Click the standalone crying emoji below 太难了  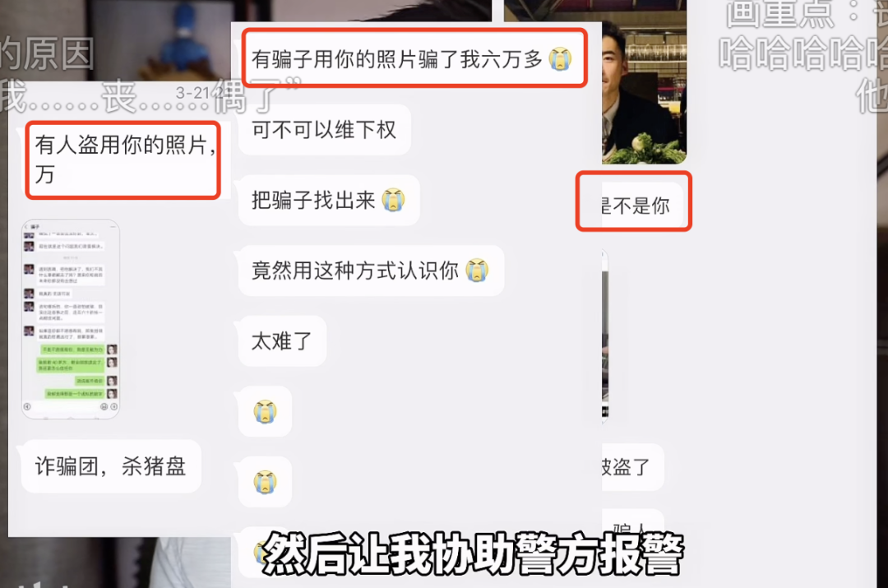(x=265, y=412)
